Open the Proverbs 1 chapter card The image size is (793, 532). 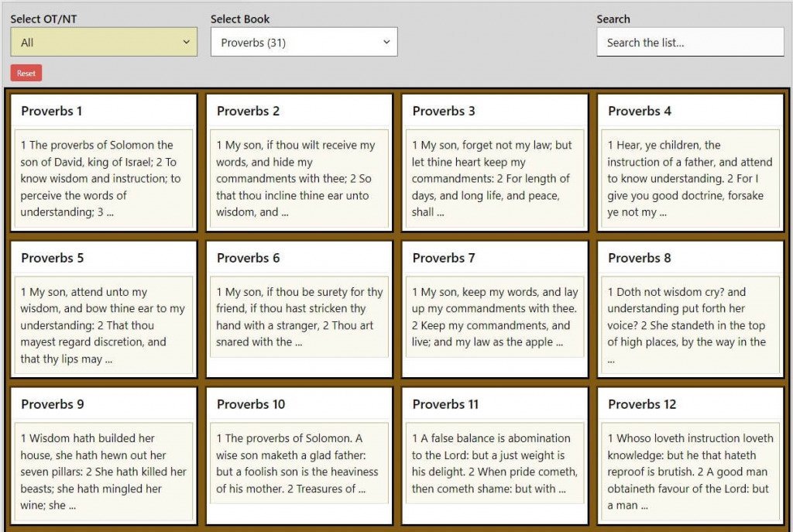(103, 163)
